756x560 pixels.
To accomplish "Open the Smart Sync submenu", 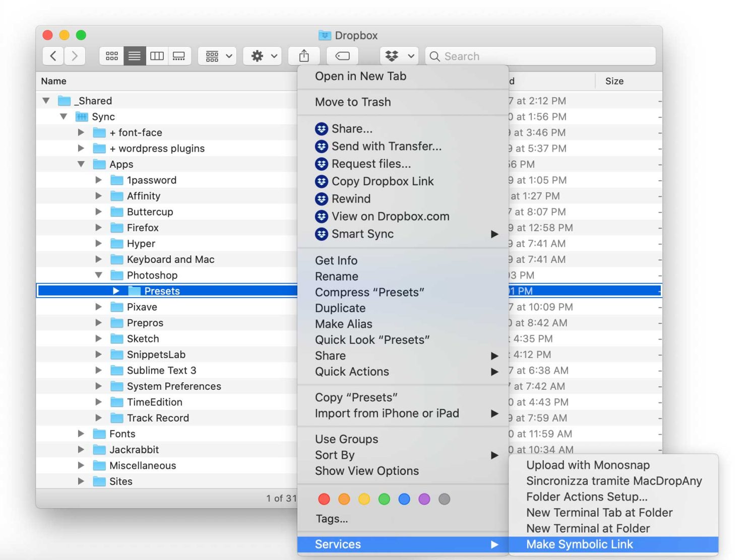I will 362,234.
